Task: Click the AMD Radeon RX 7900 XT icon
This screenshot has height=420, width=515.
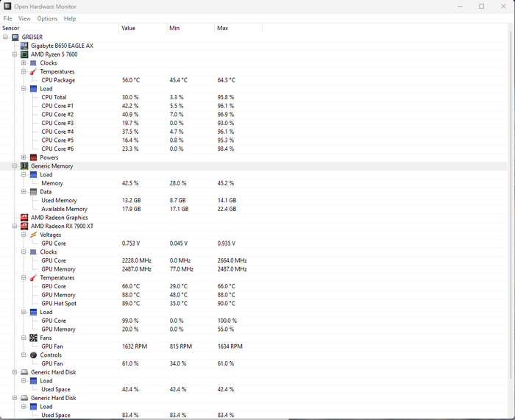Action: (x=24, y=226)
